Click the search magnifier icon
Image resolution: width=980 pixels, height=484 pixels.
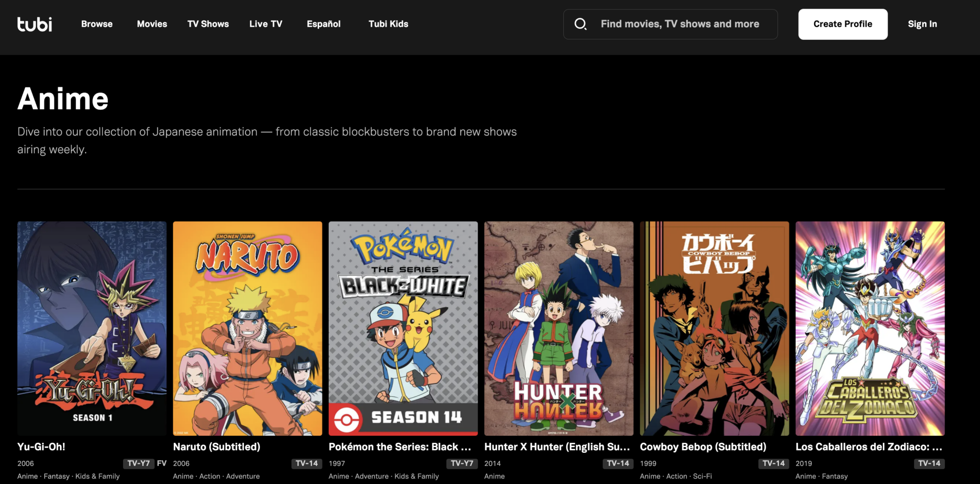[x=580, y=23]
